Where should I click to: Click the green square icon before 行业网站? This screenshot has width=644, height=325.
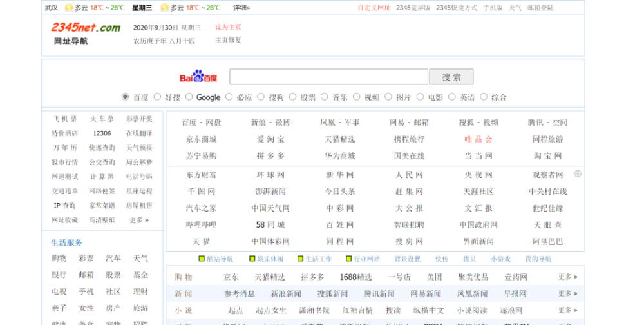coord(348,259)
